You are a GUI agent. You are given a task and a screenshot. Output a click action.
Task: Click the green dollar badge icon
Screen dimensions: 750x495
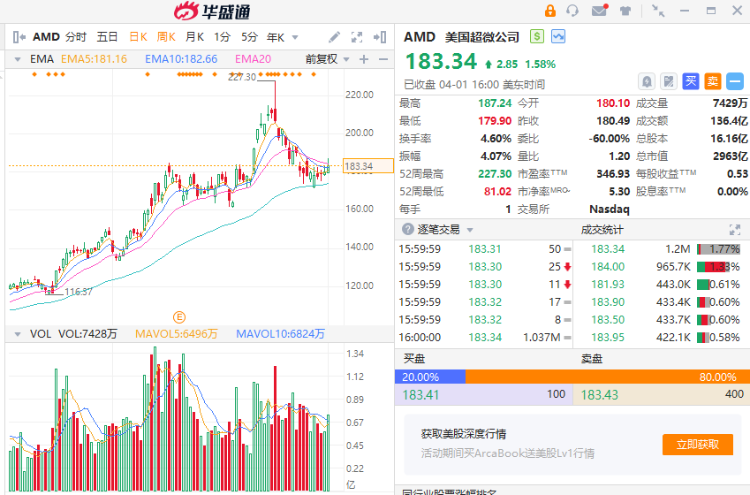point(537,36)
